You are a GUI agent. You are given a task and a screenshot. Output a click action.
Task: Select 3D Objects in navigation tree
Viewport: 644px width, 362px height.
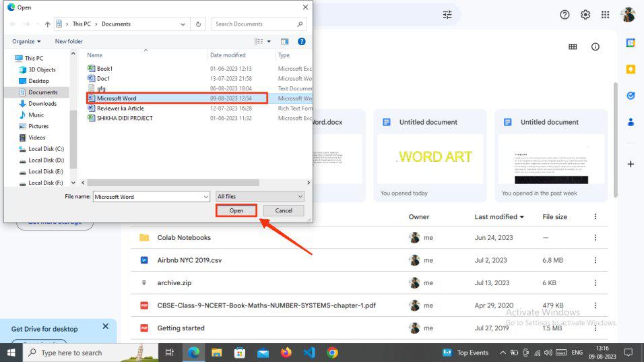coord(37,69)
